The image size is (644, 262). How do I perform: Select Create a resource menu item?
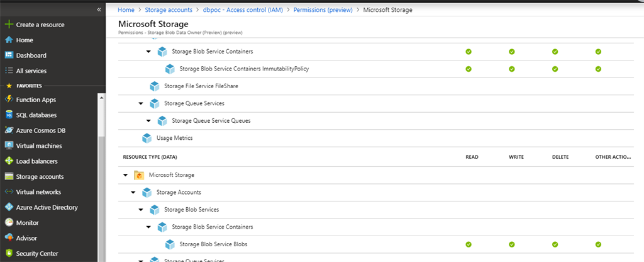(40, 25)
